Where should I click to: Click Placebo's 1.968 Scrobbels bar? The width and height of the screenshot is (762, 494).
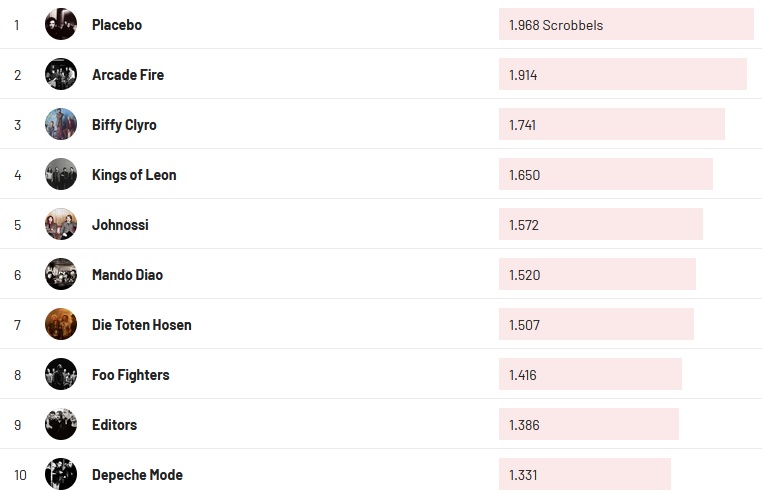pyautogui.click(x=626, y=24)
